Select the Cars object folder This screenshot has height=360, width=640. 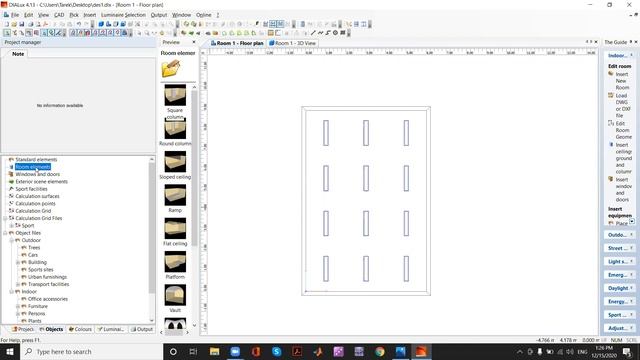[33, 255]
